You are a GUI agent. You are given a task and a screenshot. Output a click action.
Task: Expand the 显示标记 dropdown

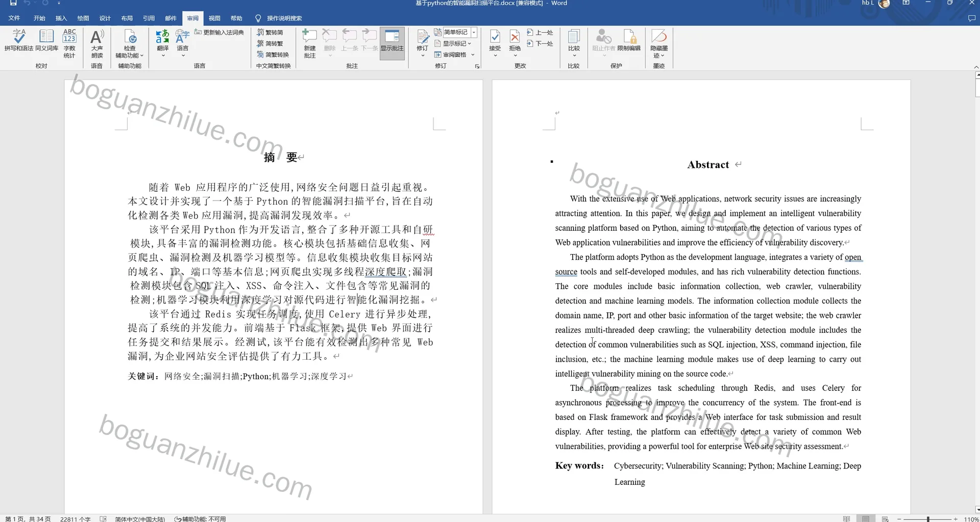point(470,43)
